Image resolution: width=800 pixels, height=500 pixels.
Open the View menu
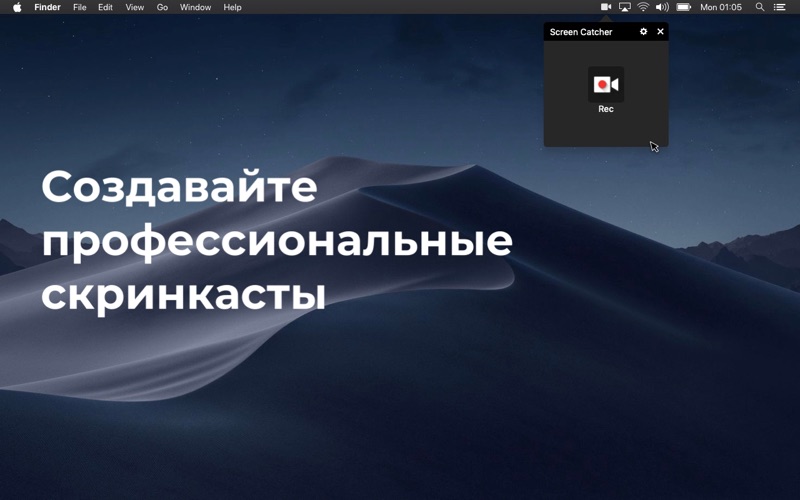[135, 7]
